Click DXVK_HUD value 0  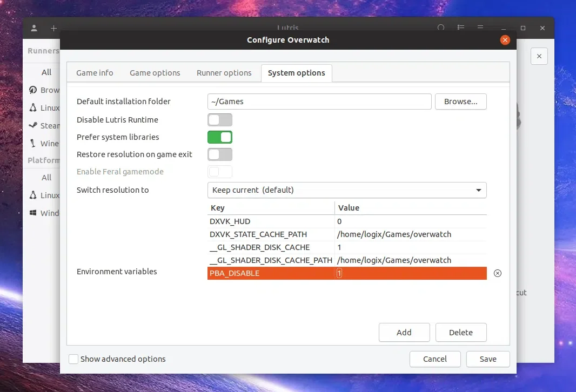pyautogui.click(x=411, y=221)
